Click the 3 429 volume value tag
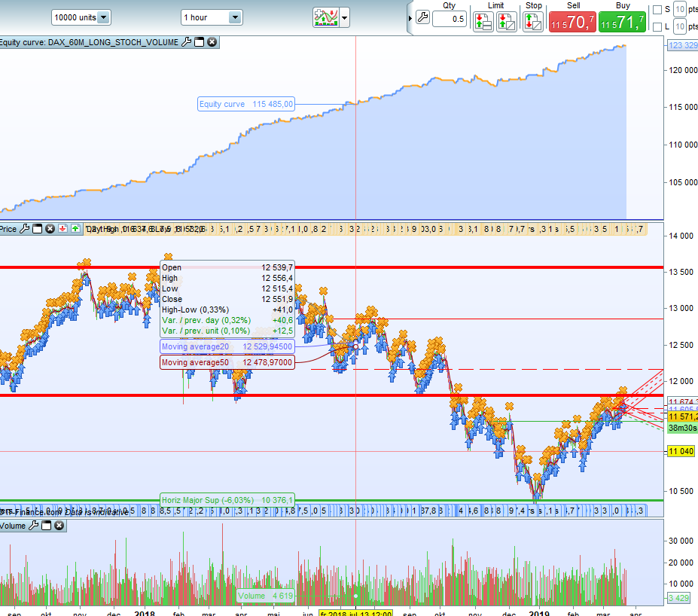This screenshot has height=616, width=698. pos(679,598)
